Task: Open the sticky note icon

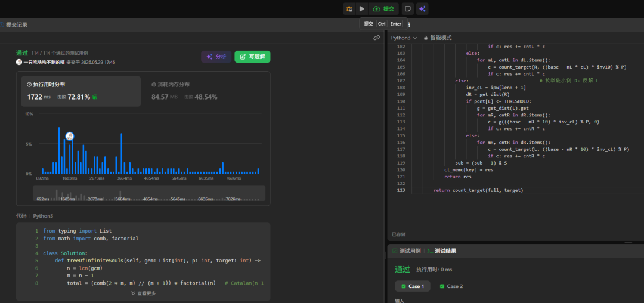Action: coord(407,8)
